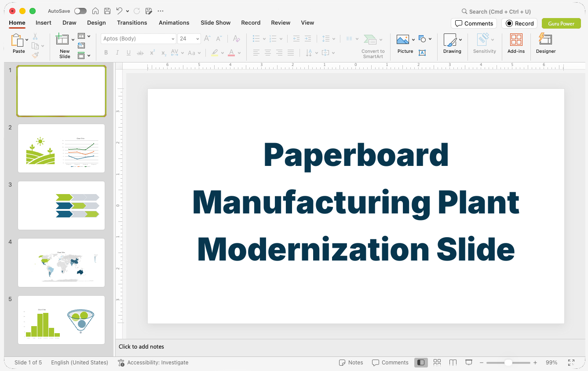Click the Record button at top right
This screenshot has width=588, height=371.
pos(519,24)
